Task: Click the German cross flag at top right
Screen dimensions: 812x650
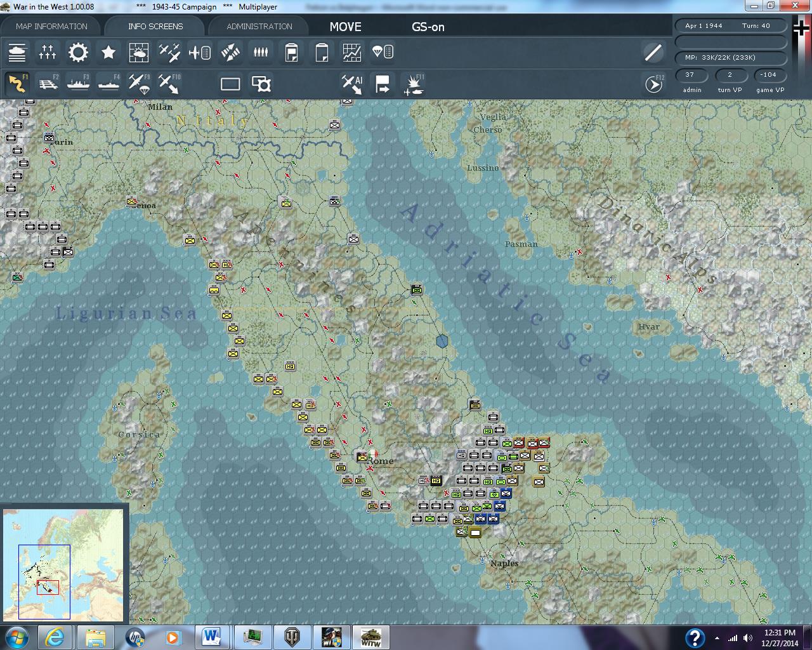Action: point(802,29)
